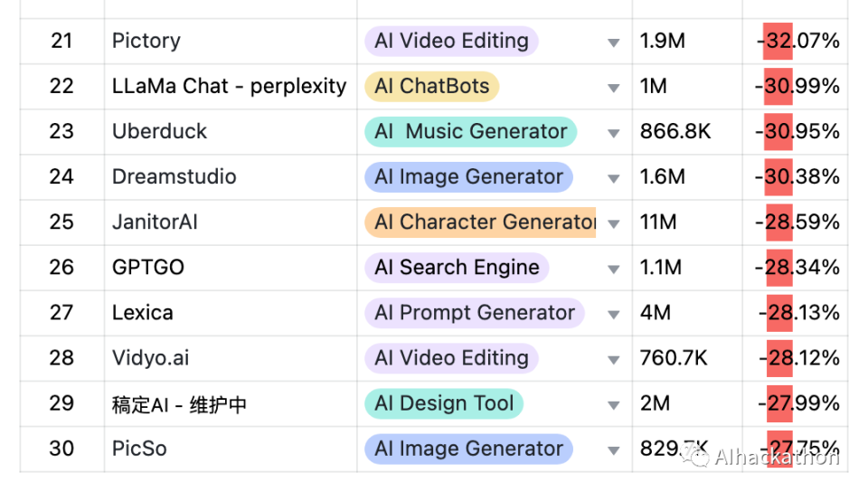Expand the JanitorAI category dropdown arrow
The image size is (868, 492).
click(614, 223)
